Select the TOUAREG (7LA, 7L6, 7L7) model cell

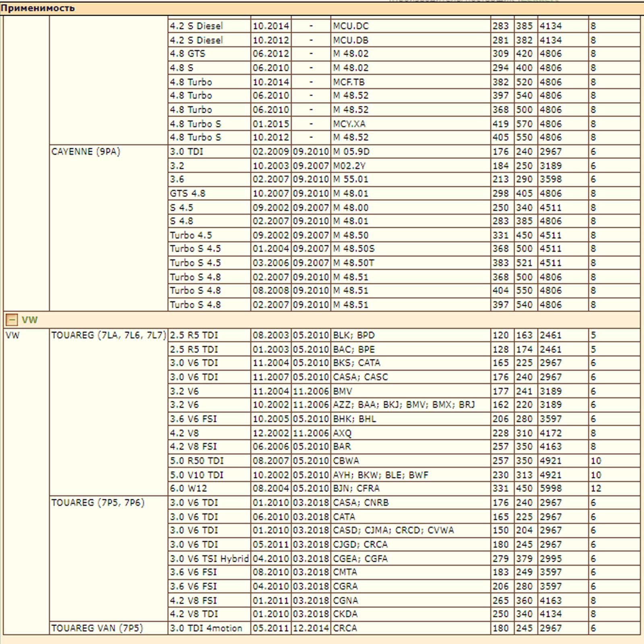[x=108, y=335]
